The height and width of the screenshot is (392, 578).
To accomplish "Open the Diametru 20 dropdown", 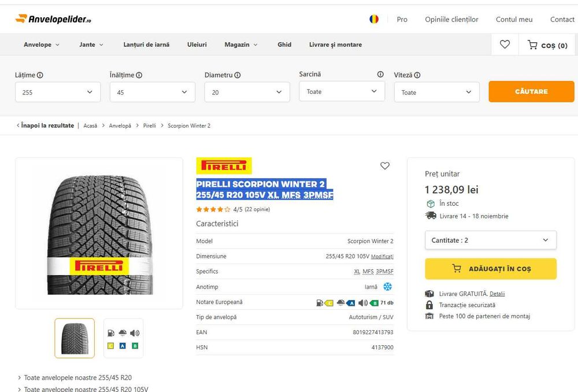I will [247, 92].
